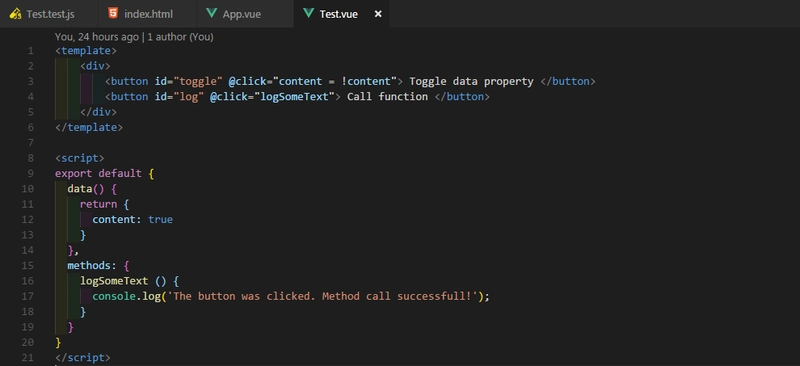Select the Test.vue tab

click(x=338, y=14)
